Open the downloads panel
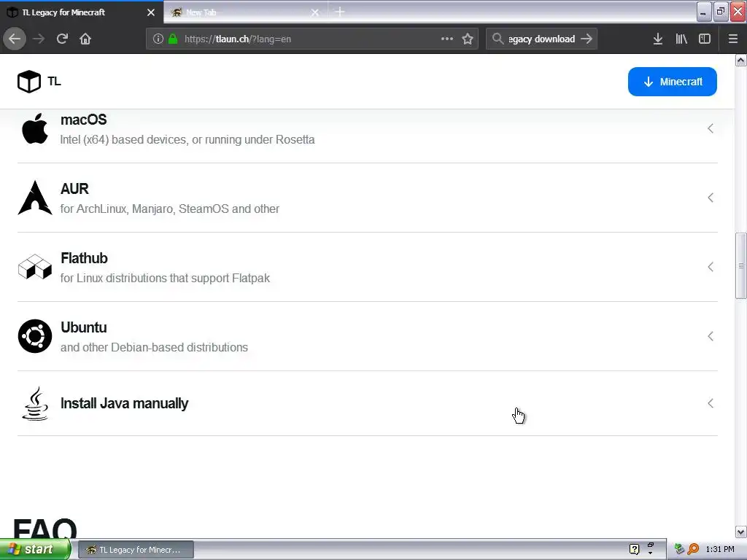The width and height of the screenshot is (747, 560). [x=658, y=39]
